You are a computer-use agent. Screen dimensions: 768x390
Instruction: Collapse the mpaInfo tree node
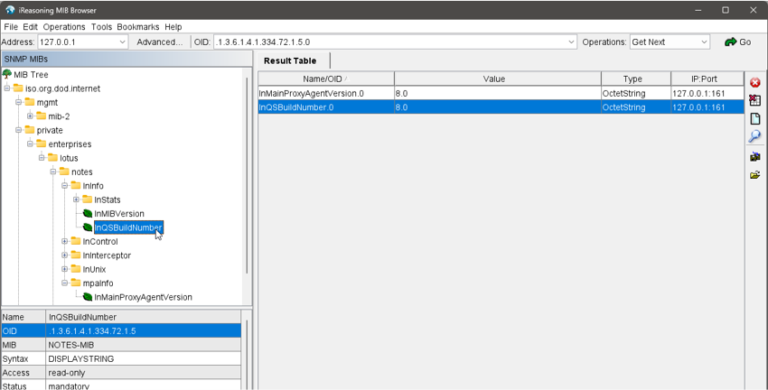point(64,283)
